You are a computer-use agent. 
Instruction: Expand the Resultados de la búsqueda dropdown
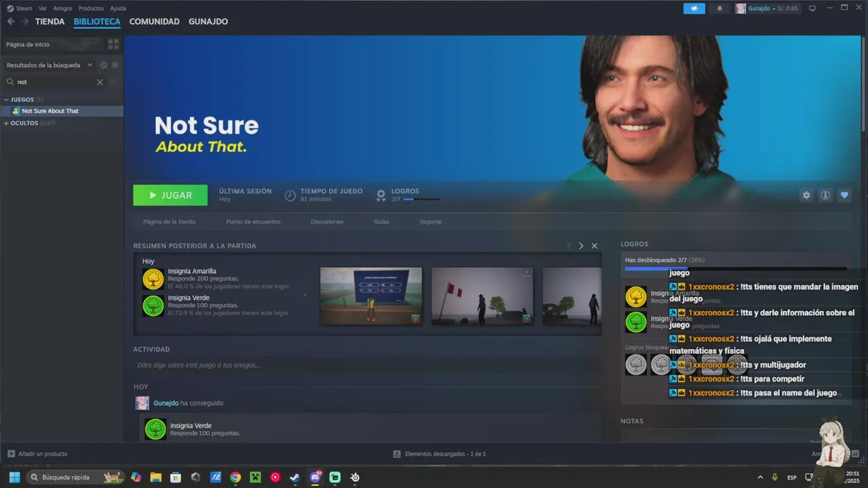pos(50,65)
